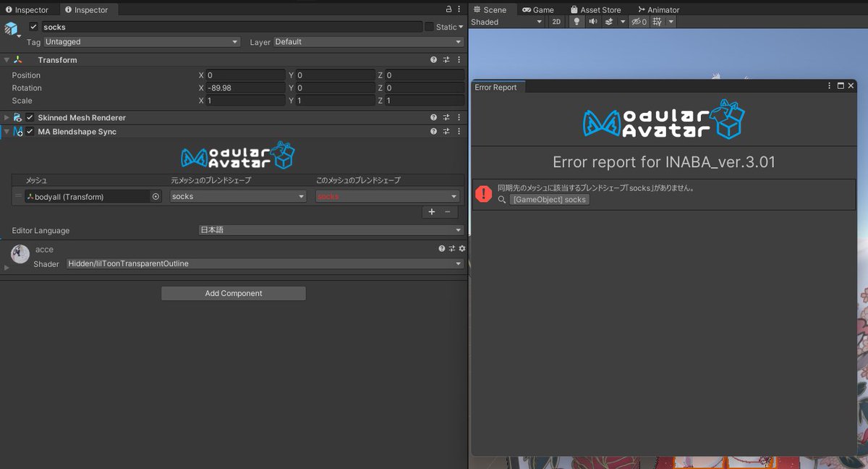
Task: Open Editor Language dropdown 日本語
Action: point(331,230)
